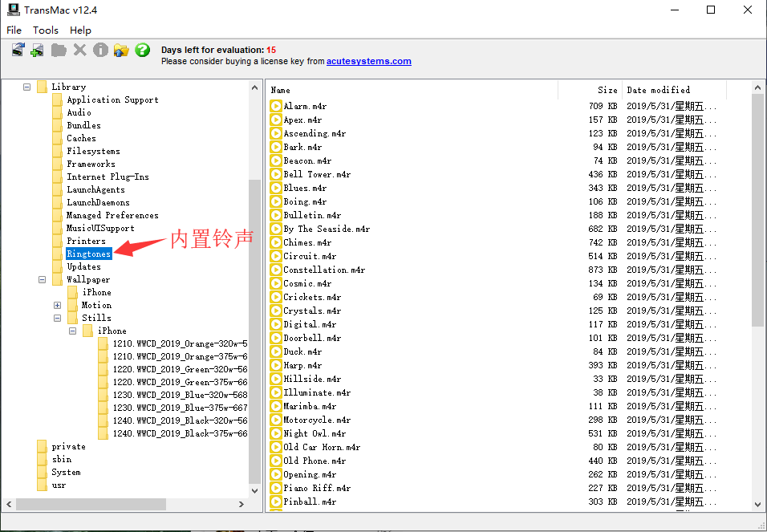Select the 1230.WWCD_2019_Blue-375w folder
The height and width of the screenshot is (532, 767).
click(x=180, y=408)
